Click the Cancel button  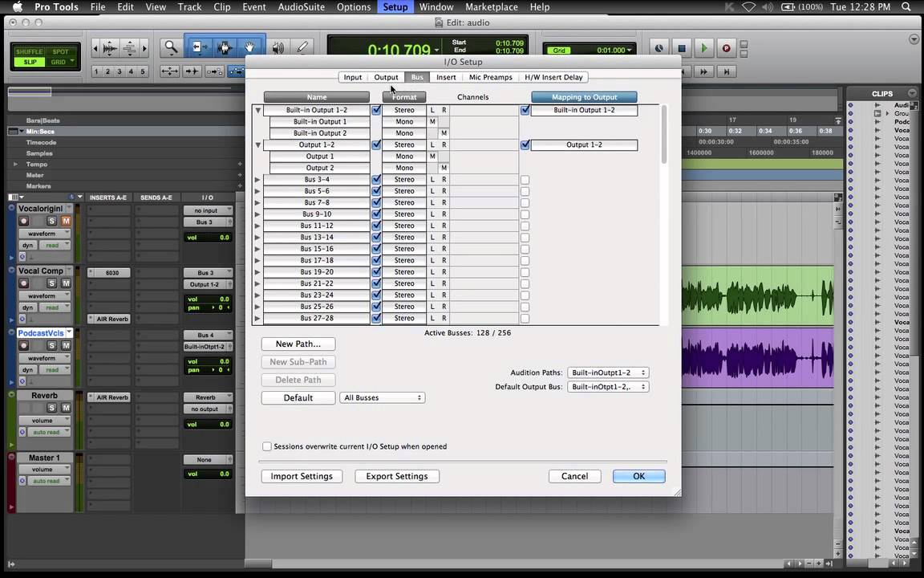pyautogui.click(x=574, y=476)
